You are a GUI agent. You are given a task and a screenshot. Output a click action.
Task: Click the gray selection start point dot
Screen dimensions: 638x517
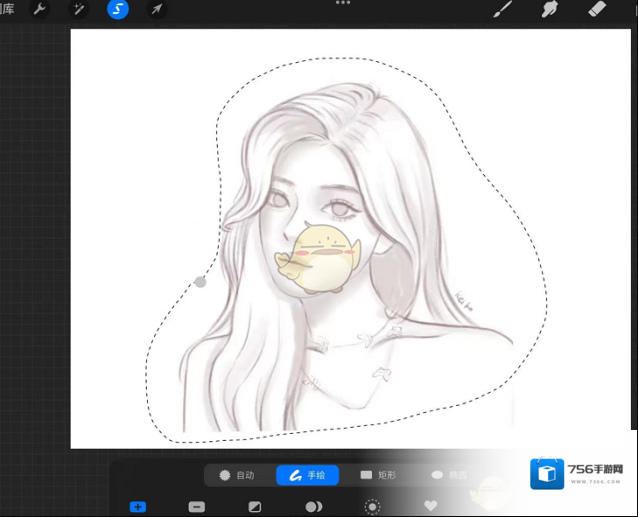[x=200, y=282]
